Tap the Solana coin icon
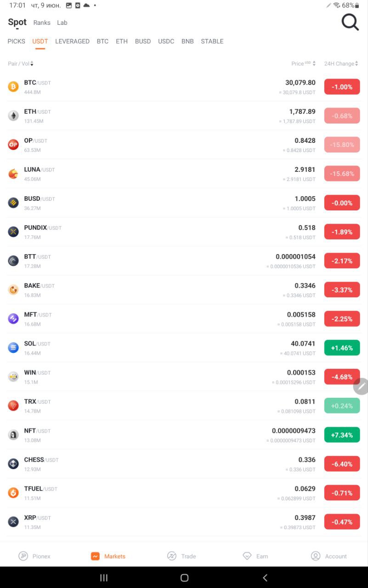368x588 pixels. [x=13, y=348]
